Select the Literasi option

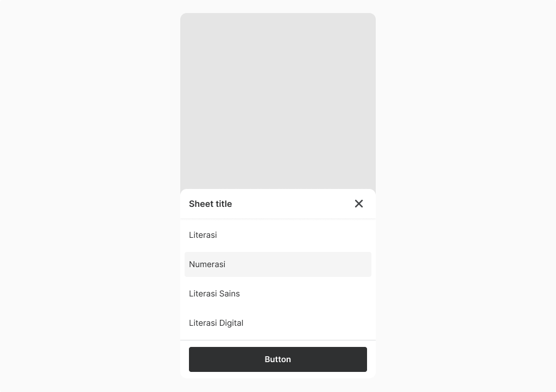click(277, 235)
